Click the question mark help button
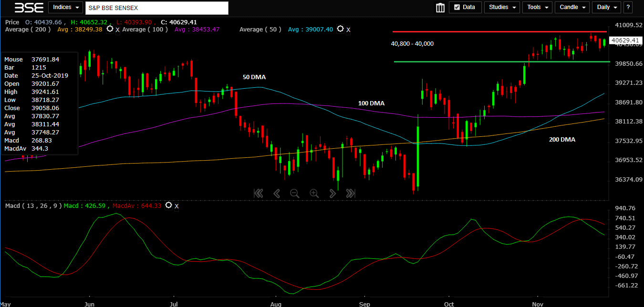Screen dimensions: 644x307 628,8
